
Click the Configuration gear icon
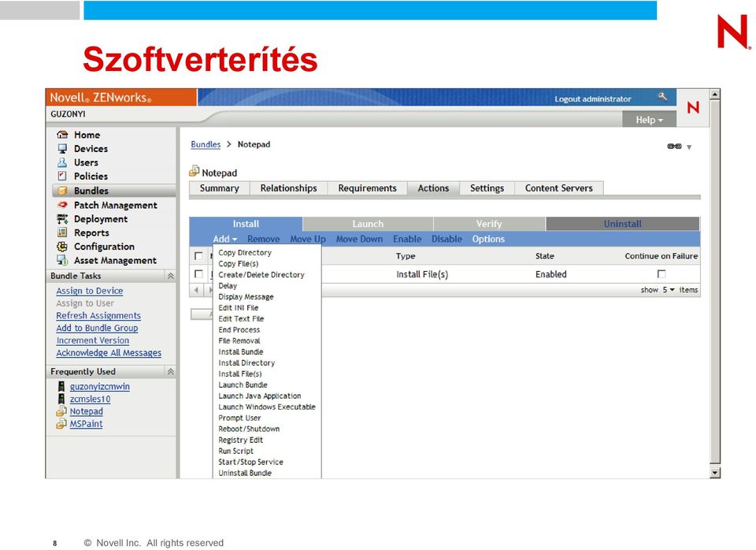click(62, 246)
